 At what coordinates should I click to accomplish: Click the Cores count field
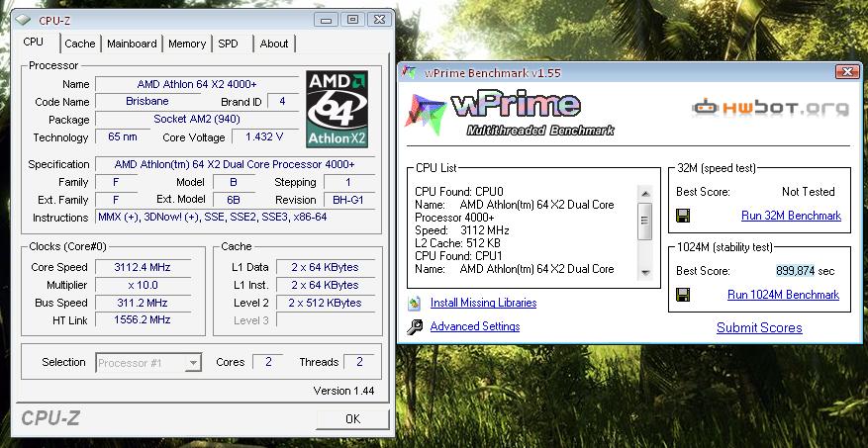click(268, 362)
